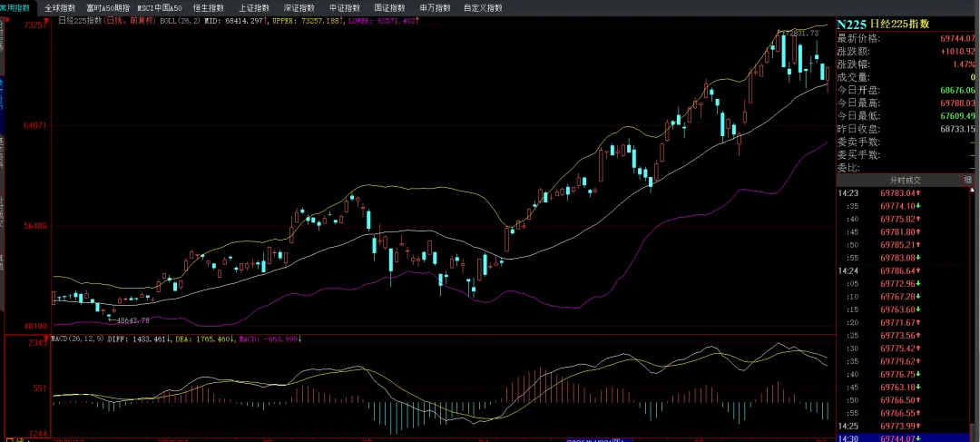Click the N225 日经225指数 title
This screenshot has height=442, width=980.
point(883,24)
